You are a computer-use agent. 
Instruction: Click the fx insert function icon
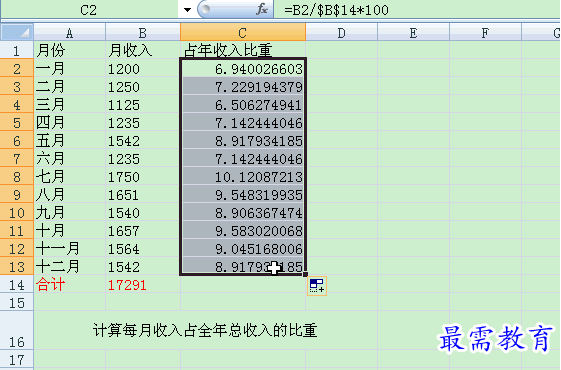point(262,9)
